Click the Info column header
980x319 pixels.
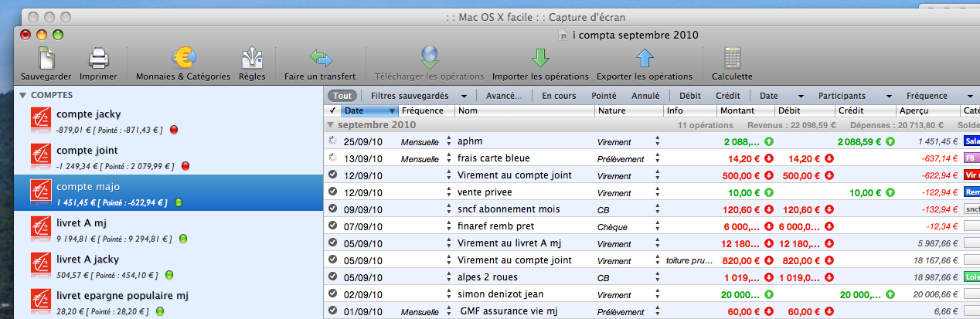689,111
